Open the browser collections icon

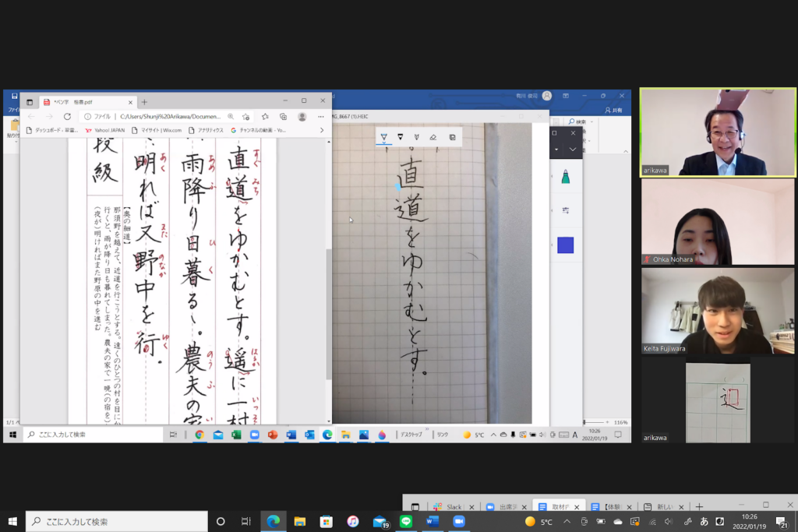tap(284, 116)
